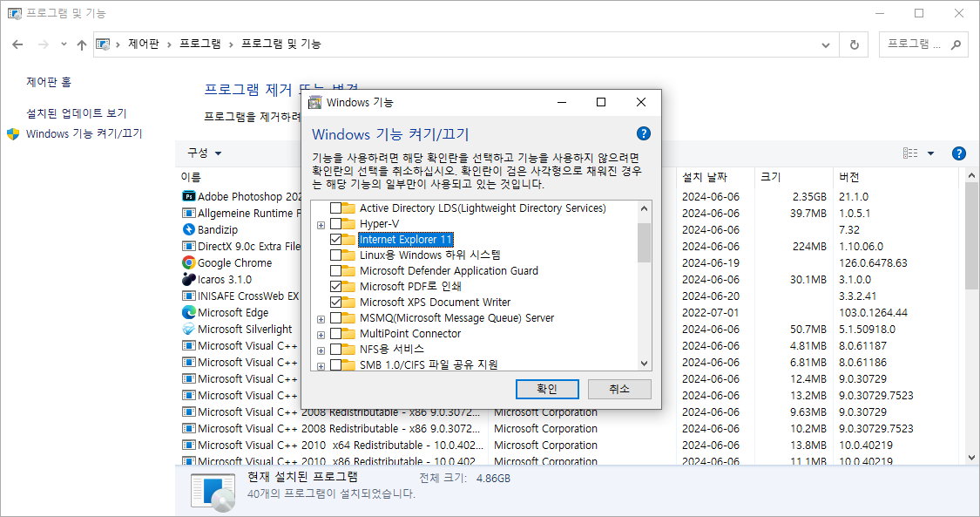The image size is (980, 517).
Task: Click the 확인 button
Action: [547, 389]
